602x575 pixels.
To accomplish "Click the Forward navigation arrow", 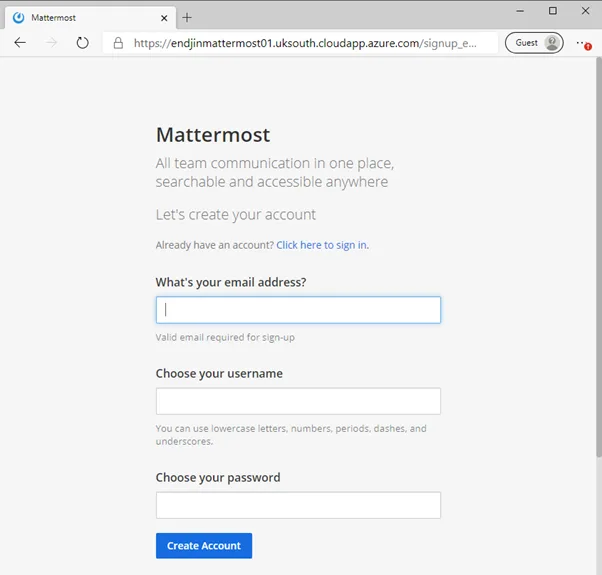I will pos(51,43).
